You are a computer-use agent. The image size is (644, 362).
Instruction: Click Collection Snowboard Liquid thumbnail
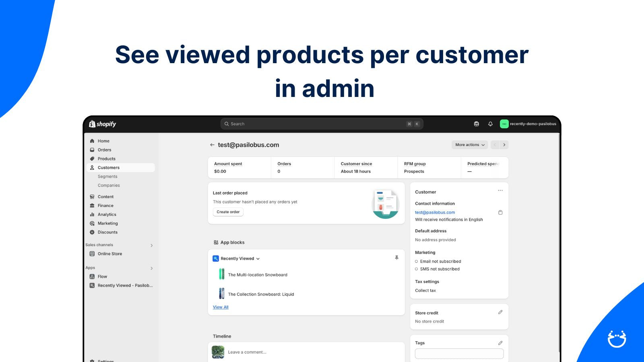point(221,293)
